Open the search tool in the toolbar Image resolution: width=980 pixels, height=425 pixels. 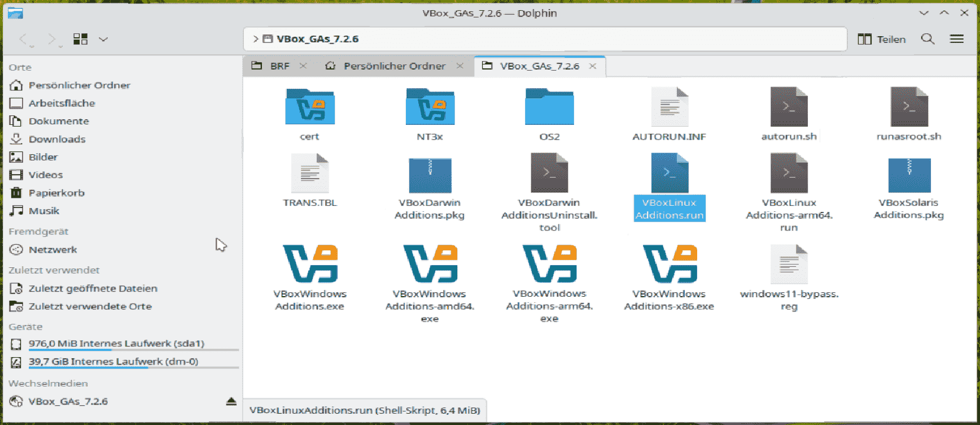tap(928, 39)
